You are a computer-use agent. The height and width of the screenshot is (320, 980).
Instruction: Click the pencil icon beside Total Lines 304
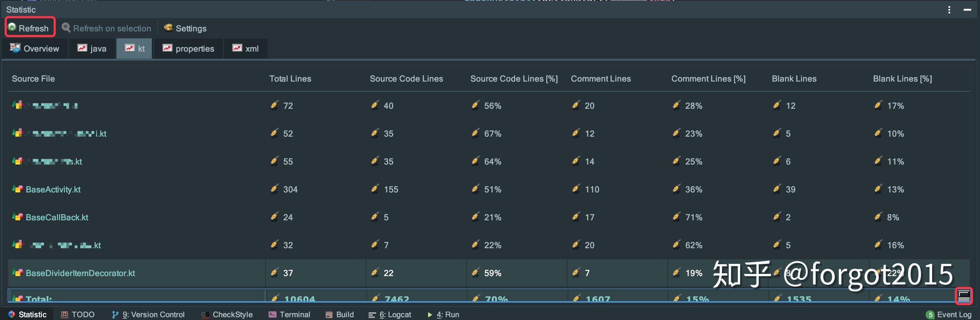(x=274, y=189)
